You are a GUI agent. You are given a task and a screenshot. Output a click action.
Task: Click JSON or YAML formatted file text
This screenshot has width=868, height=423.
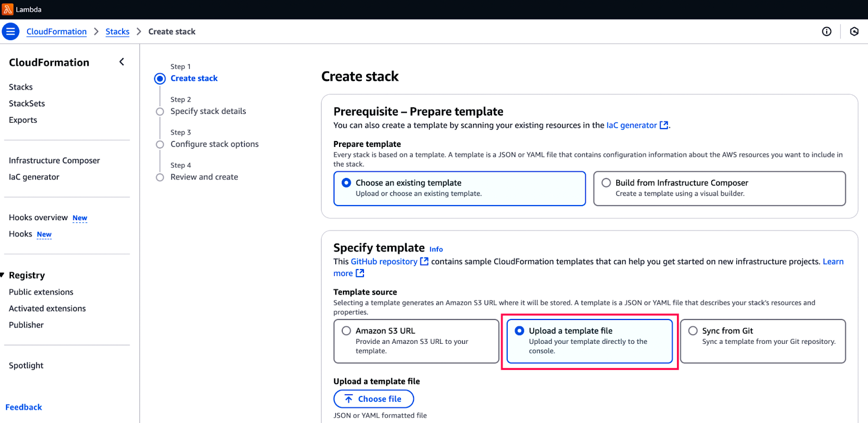[x=380, y=415]
